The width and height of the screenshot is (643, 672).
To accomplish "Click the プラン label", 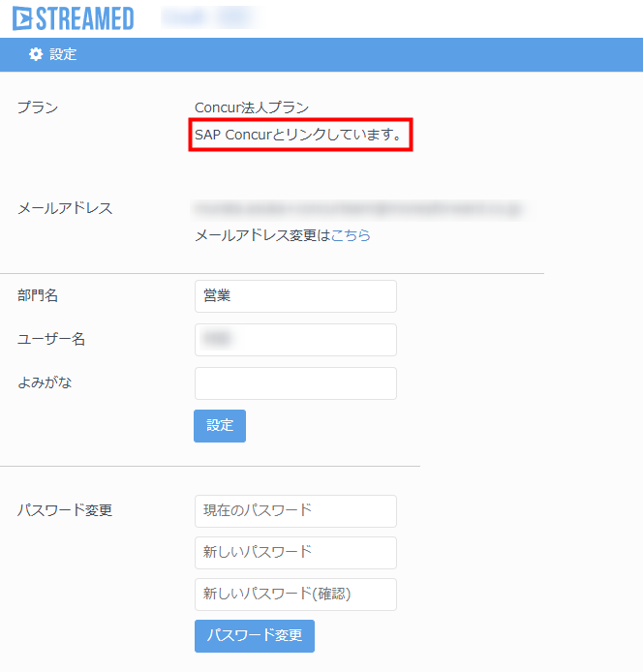I will 38,107.
